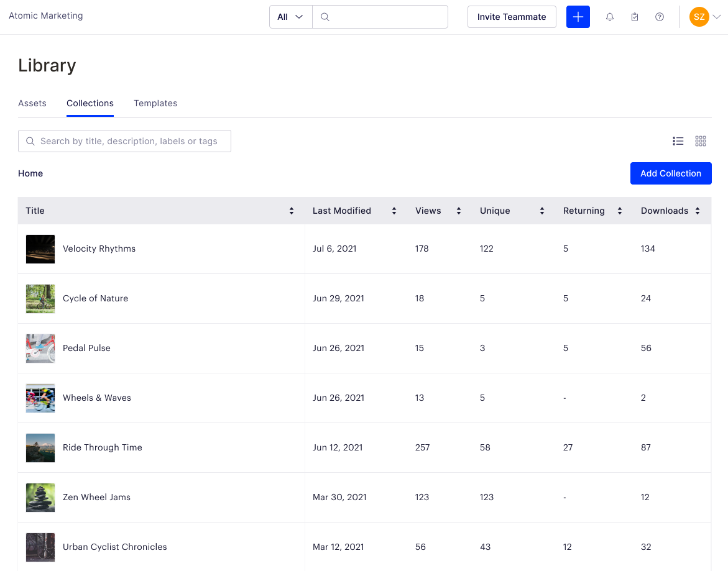Open the Velocity Rhythms collection thumbnail
This screenshot has width=728, height=571.
click(40, 249)
